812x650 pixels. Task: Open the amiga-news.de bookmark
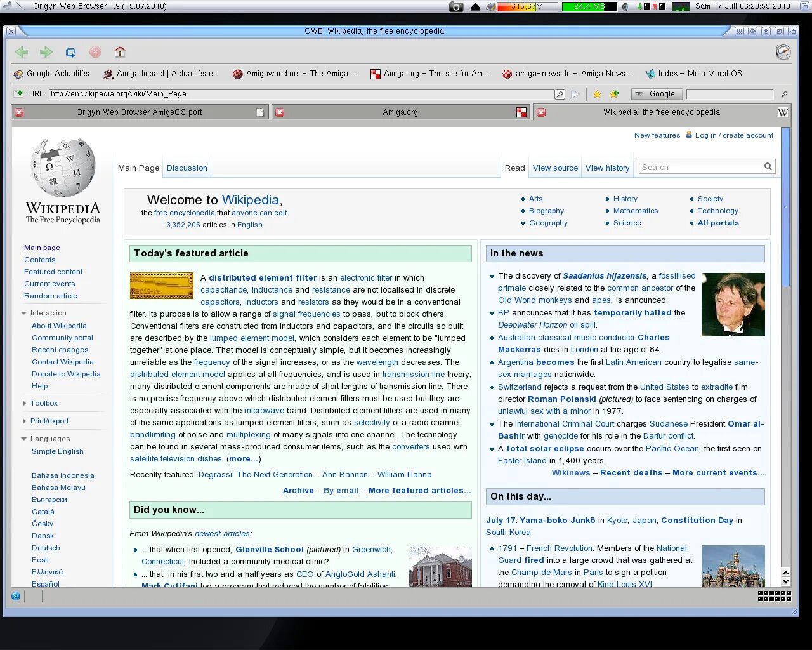pyautogui.click(x=568, y=74)
